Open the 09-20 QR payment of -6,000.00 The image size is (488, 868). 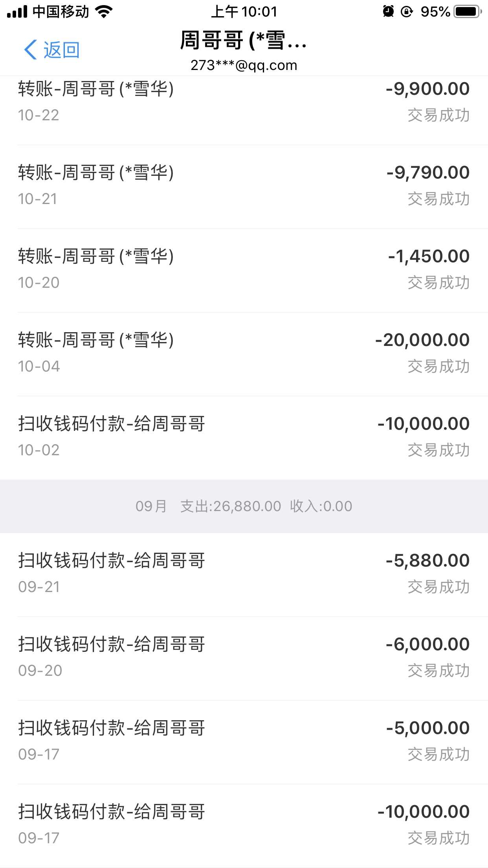tap(244, 657)
